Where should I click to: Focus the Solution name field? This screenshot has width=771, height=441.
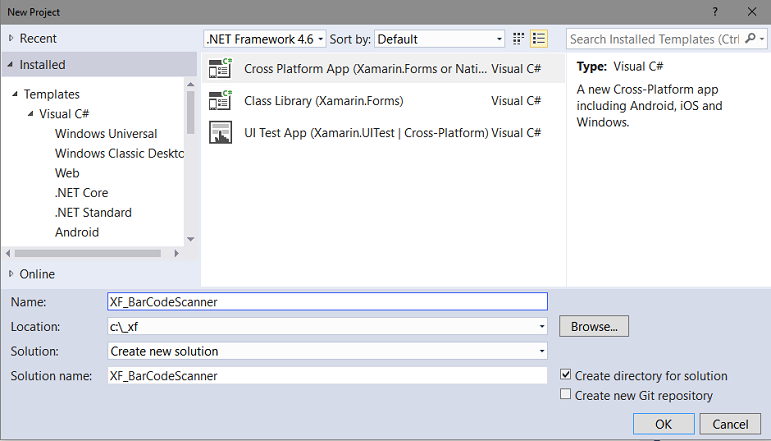tap(327, 376)
